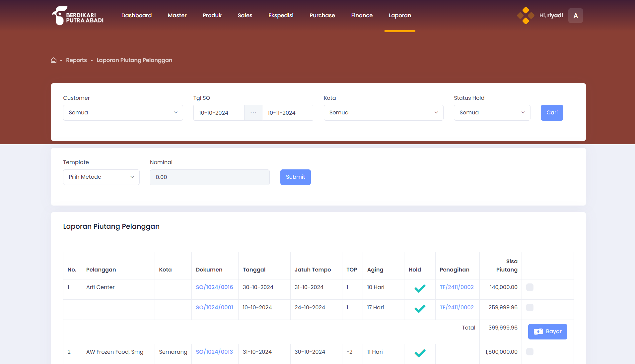
Task: Tick the checkbox for the 259,999.96 row
Action: pyautogui.click(x=530, y=307)
